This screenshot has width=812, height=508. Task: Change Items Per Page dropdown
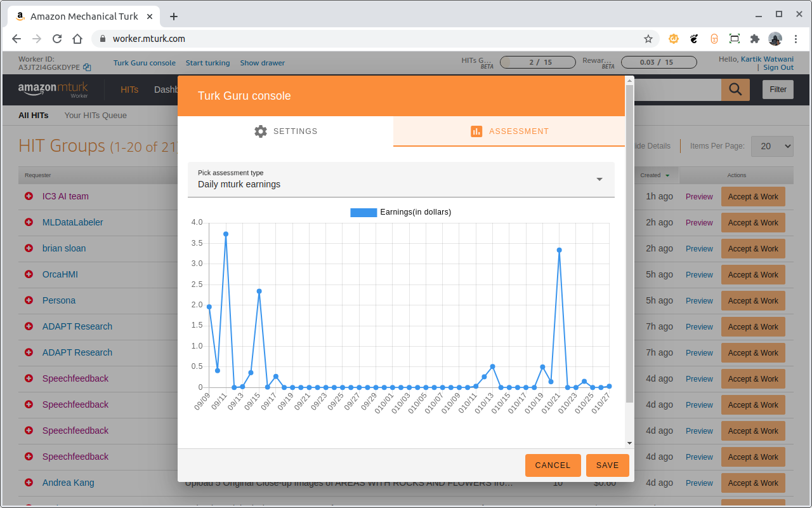[x=772, y=146]
